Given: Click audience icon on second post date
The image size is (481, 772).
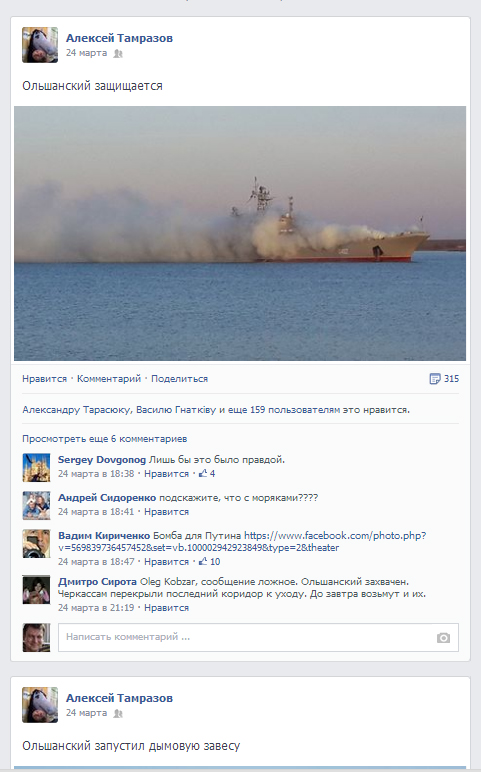Looking at the screenshot, I should 118,713.
